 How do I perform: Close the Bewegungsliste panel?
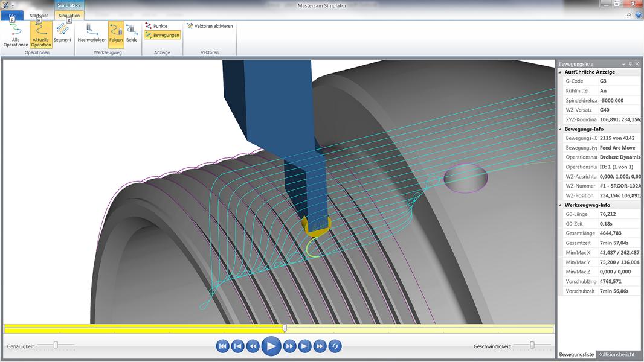point(637,64)
